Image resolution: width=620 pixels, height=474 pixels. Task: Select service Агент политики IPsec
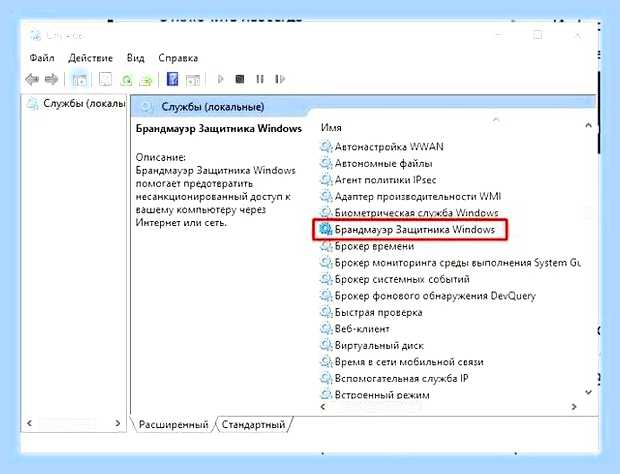385,180
